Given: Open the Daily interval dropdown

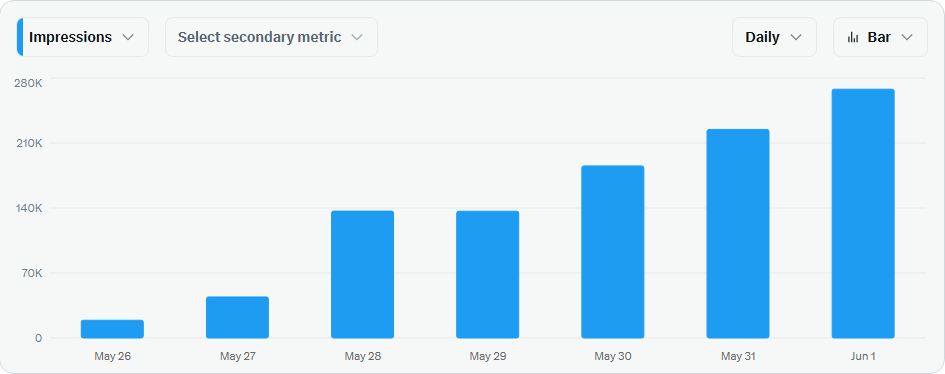Looking at the screenshot, I should pyautogui.click(x=774, y=37).
